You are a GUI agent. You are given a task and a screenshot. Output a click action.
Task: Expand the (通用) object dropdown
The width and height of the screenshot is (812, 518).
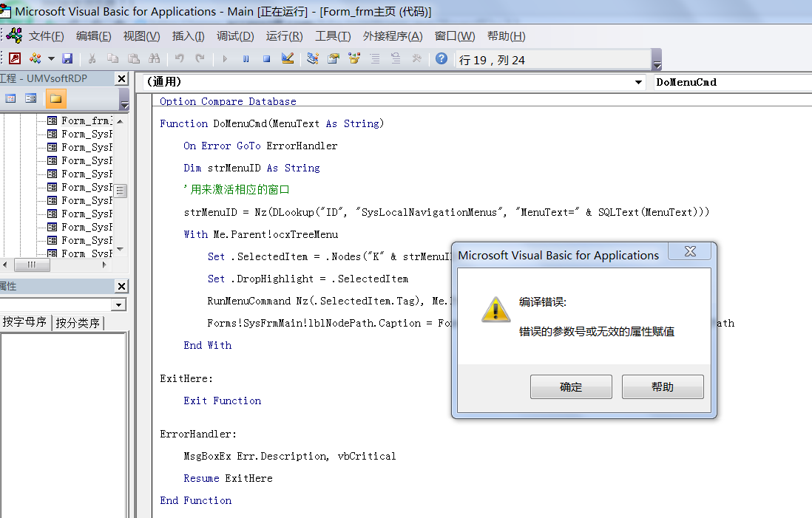(x=638, y=82)
